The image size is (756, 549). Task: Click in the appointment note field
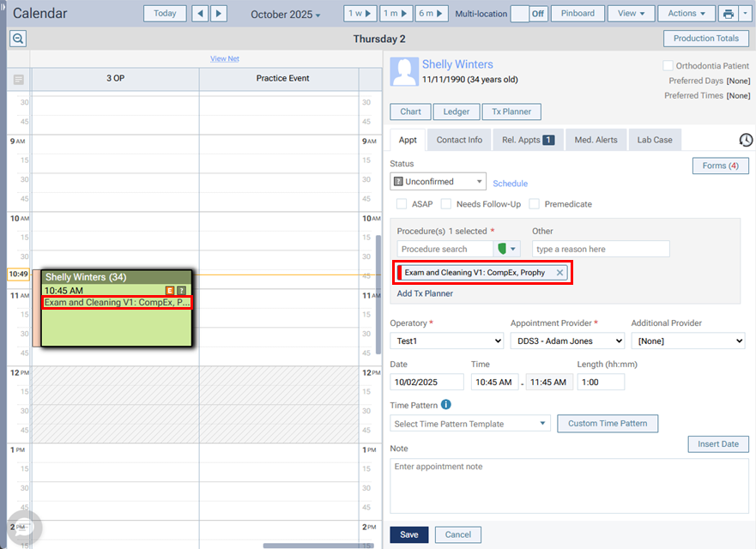[569, 486]
